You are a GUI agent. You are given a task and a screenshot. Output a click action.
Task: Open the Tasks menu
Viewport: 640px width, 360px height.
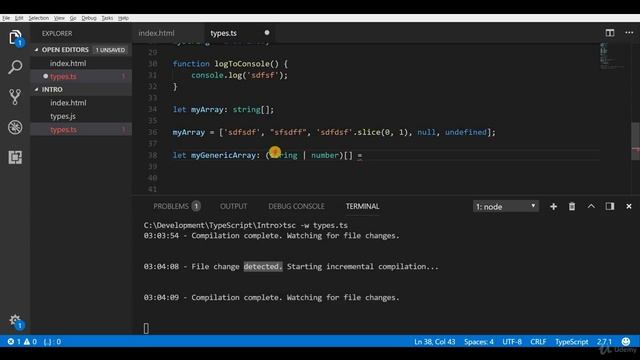click(107, 18)
